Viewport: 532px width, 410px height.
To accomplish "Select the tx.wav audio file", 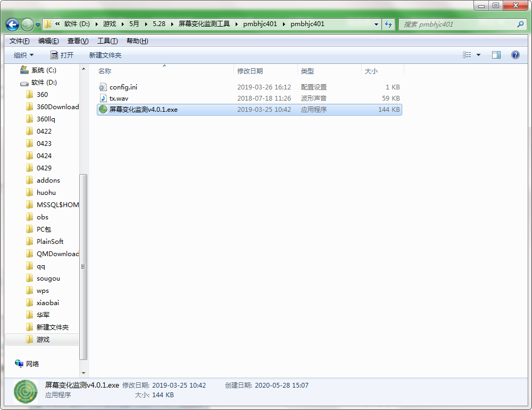I will [x=119, y=98].
